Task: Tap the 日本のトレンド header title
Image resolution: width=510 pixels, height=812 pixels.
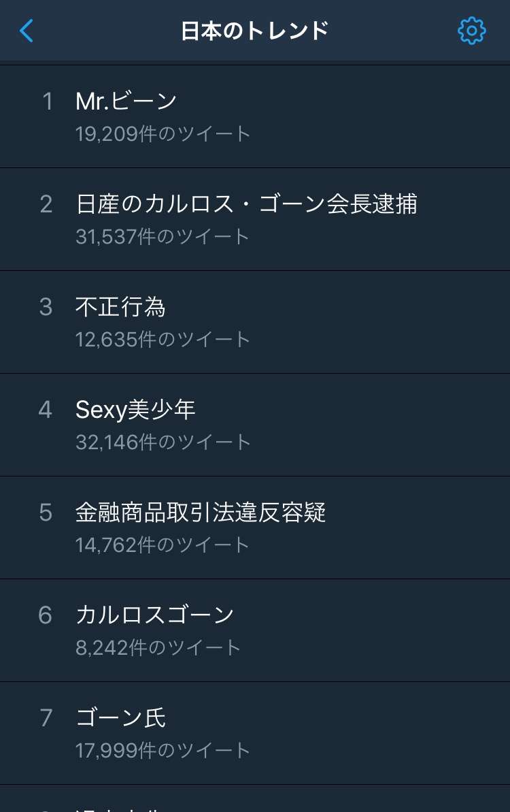Action: [x=254, y=31]
